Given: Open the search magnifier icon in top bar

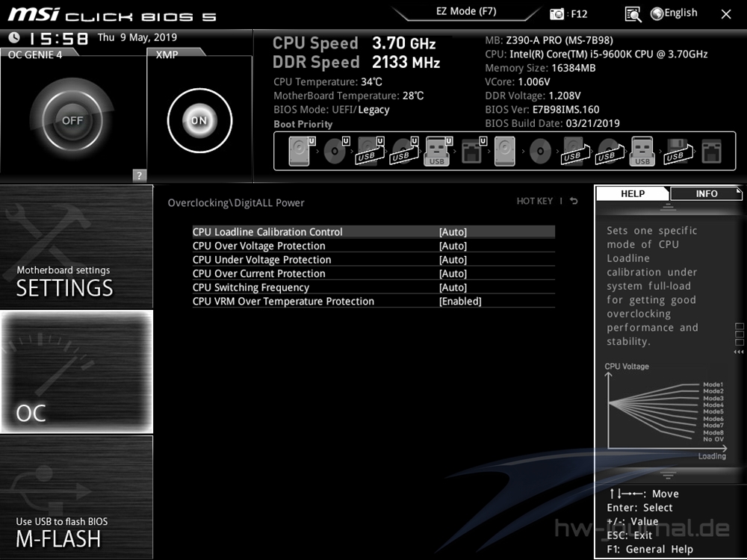Looking at the screenshot, I should click(x=633, y=14).
